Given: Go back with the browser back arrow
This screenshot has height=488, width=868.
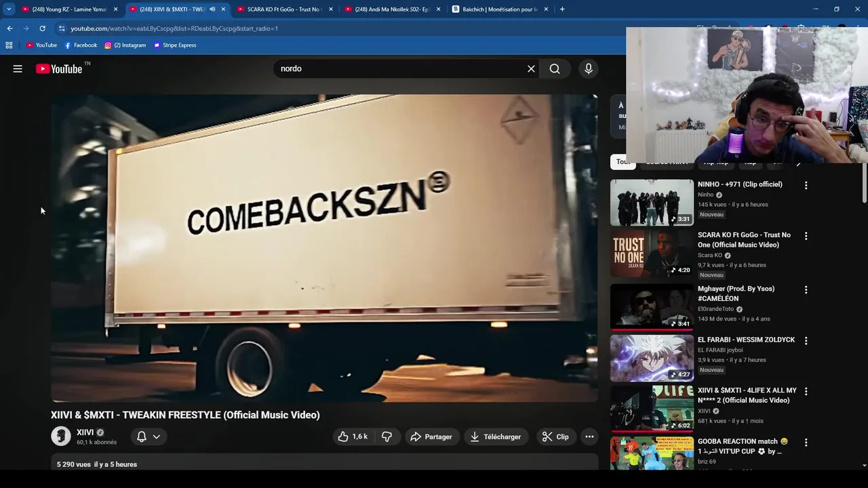Looking at the screenshot, I should (9, 28).
